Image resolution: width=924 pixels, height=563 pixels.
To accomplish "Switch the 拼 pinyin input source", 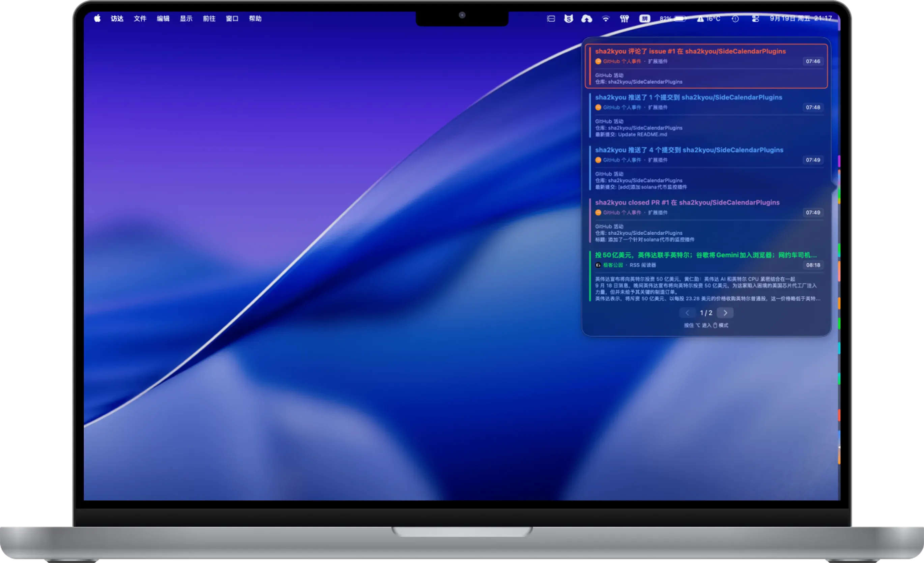I will point(645,18).
